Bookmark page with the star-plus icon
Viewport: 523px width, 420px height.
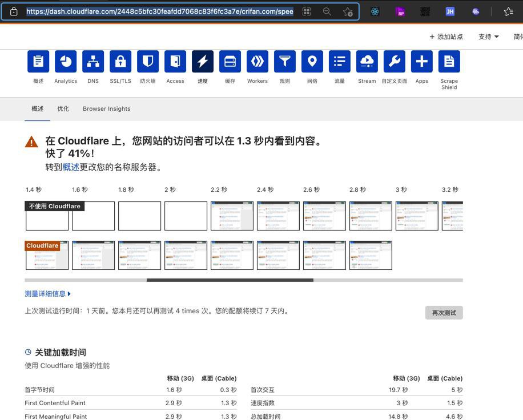(348, 11)
